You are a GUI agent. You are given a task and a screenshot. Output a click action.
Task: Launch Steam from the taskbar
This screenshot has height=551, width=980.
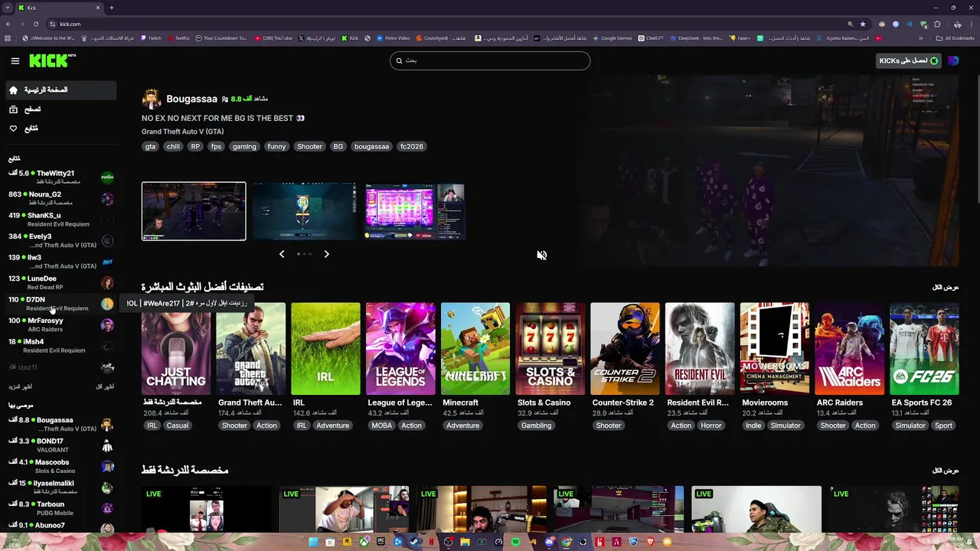pyautogui.click(x=414, y=542)
